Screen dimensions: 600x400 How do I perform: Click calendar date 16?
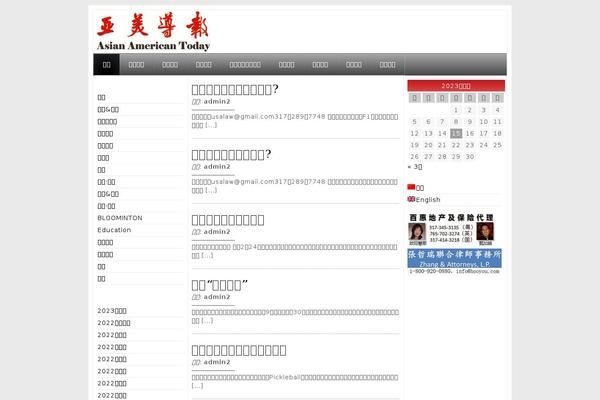click(470, 133)
